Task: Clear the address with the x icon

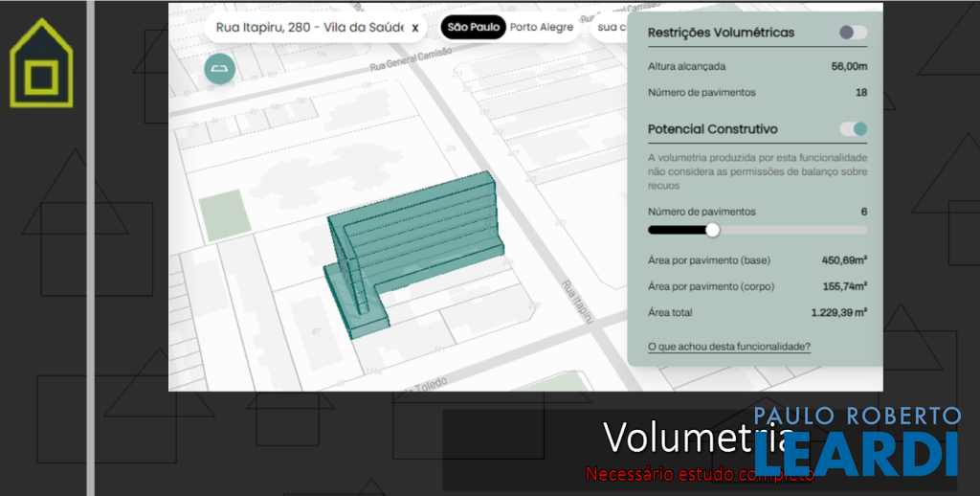Action: [x=415, y=28]
